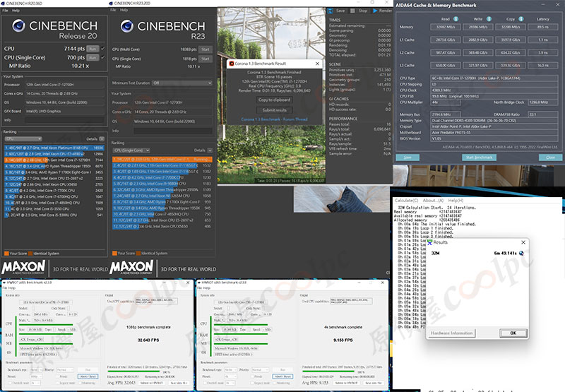Open Help menu in Cinebench R23
565x392 pixels.
(x=124, y=10)
